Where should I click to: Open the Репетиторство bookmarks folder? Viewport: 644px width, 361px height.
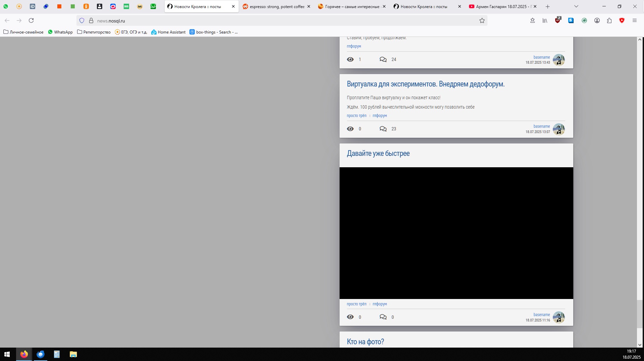pos(94,32)
